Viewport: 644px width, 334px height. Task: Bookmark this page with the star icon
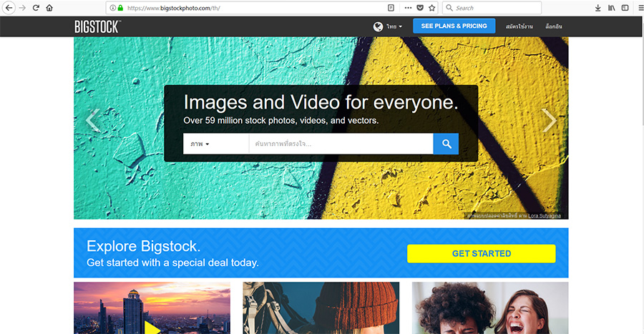(431, 8)
